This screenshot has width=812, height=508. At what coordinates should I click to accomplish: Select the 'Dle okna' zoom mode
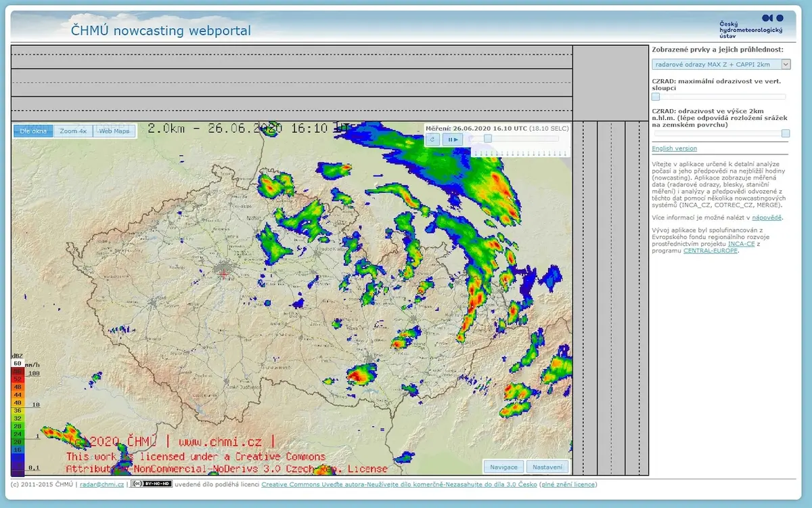[x=33, y=131]
